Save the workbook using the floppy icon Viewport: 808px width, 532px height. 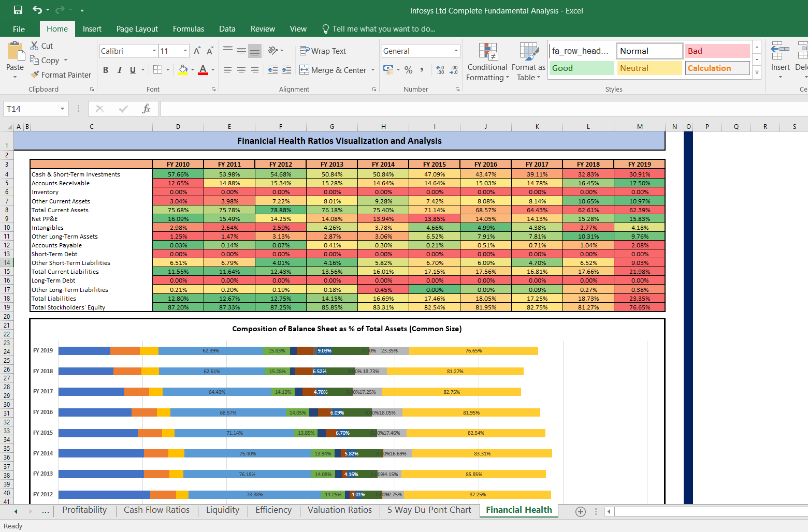(x=18, y=10)
